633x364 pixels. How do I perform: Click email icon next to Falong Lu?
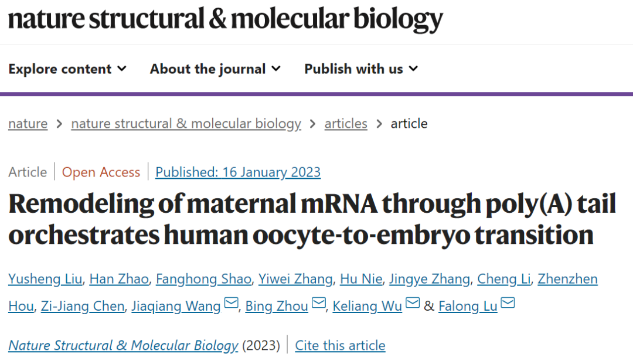click(508, 302)
